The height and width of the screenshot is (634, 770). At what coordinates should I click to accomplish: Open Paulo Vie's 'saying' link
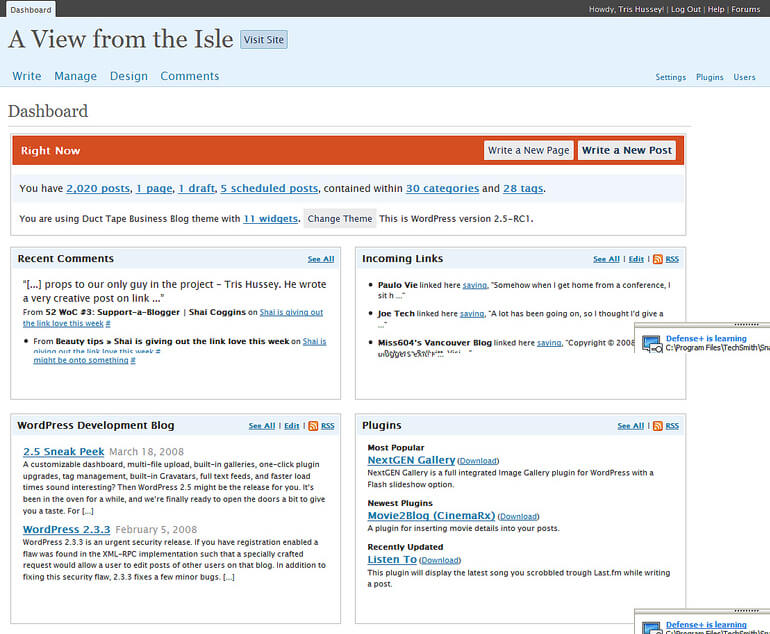coord(475,285)
